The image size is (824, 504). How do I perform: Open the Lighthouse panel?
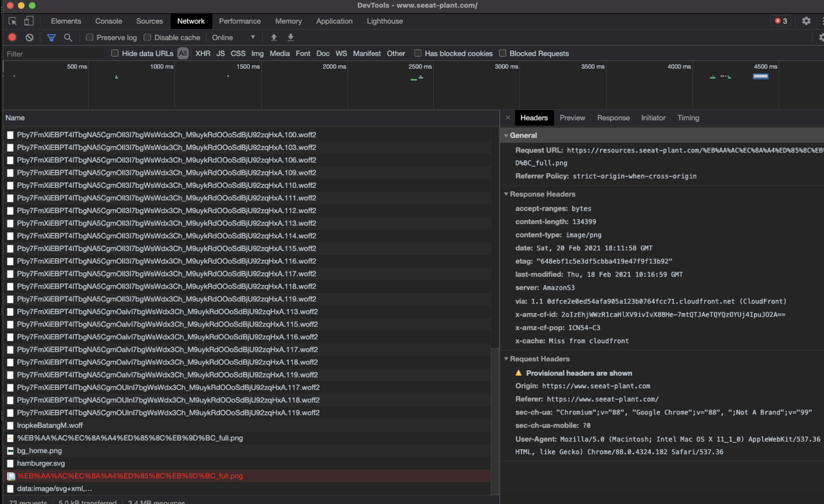385,21
